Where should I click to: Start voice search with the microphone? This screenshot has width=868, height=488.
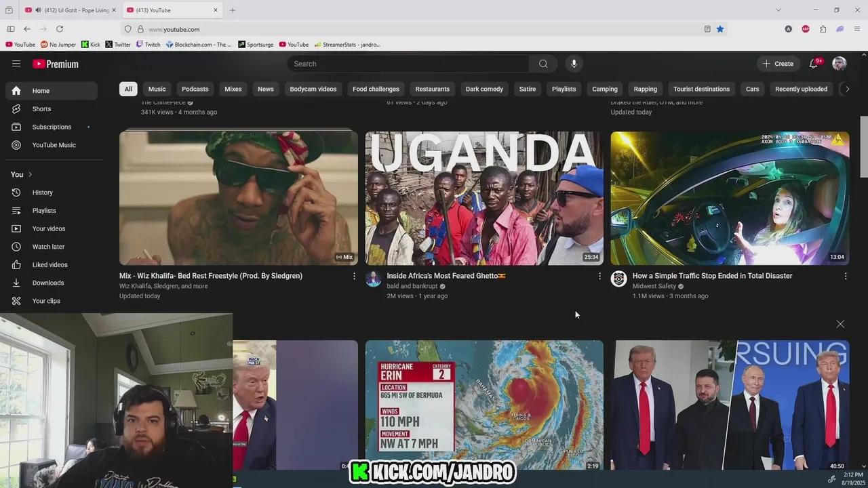[x=574, y=64]
